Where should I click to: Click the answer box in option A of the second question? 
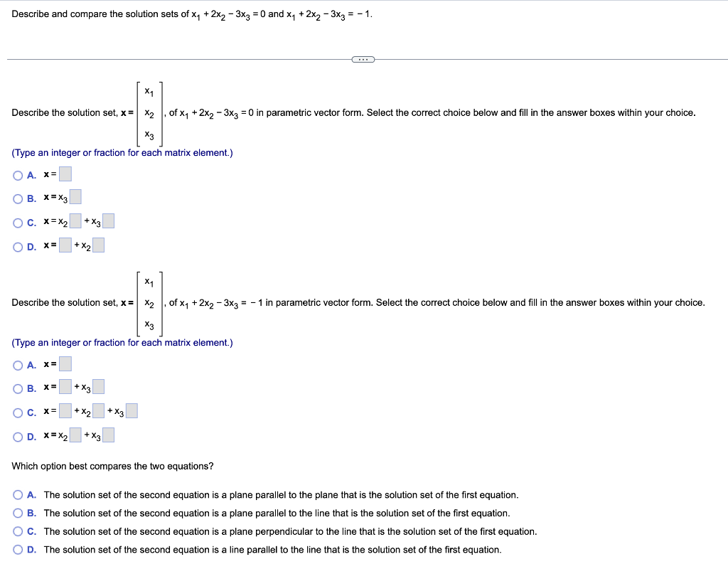65,363
